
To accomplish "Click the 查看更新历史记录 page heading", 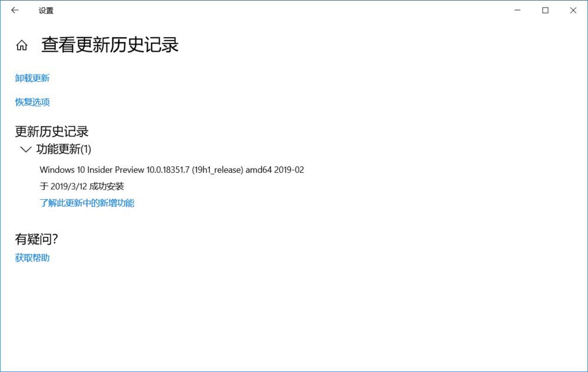I will click(x=109, y=45).
